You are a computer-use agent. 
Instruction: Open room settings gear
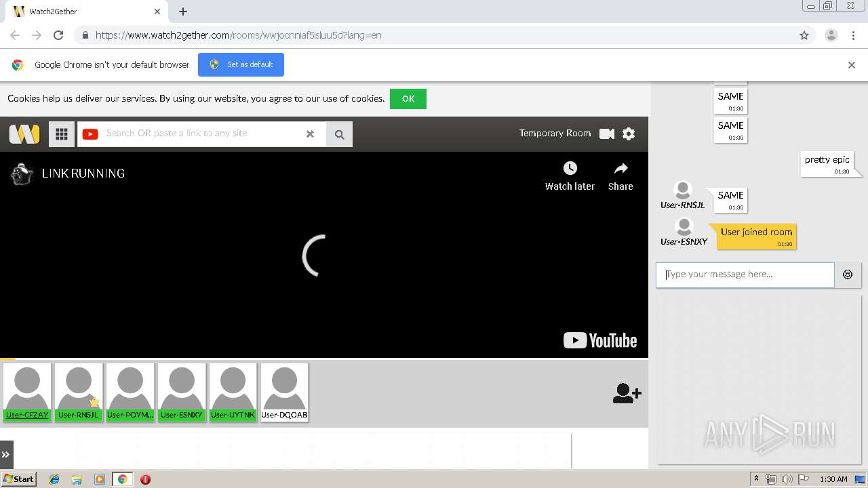point(629,134)
